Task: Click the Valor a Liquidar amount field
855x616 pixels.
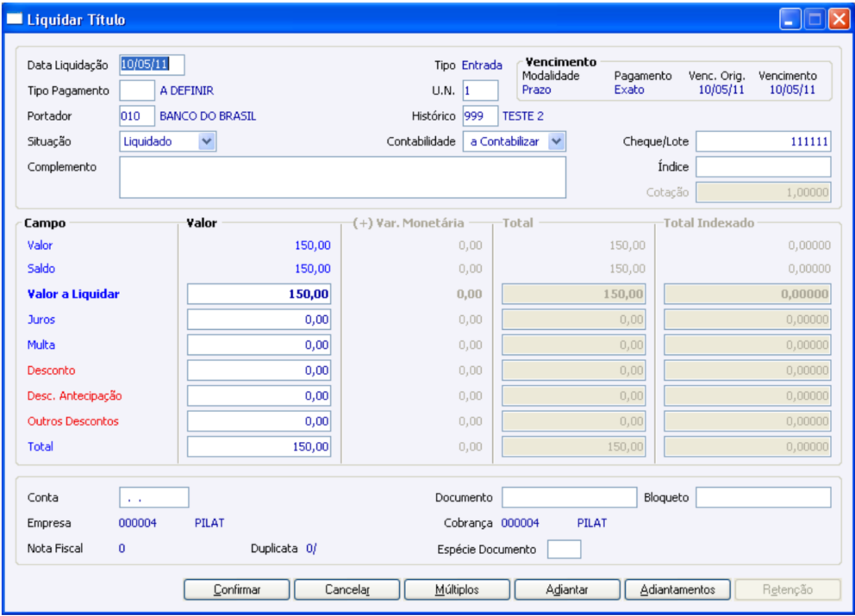Action: (259, 294)
